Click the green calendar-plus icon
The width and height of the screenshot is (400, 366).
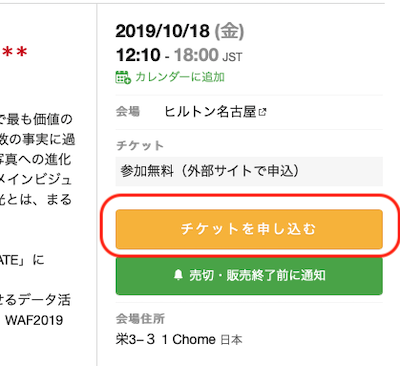click(123, 77)
